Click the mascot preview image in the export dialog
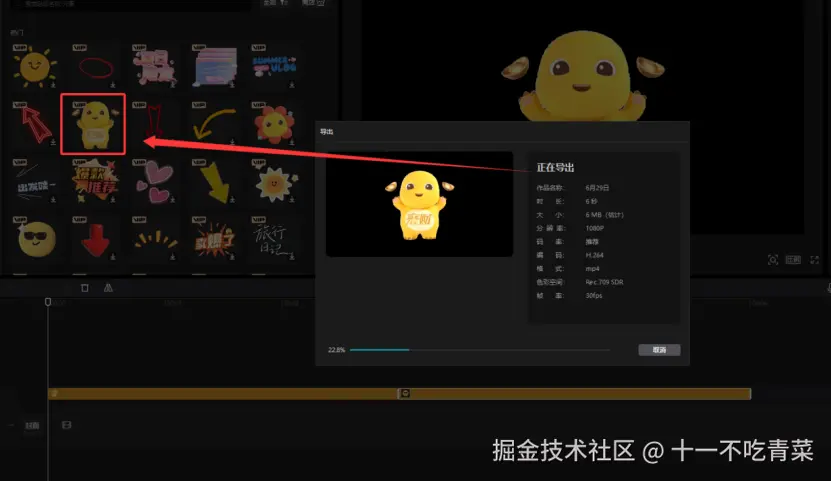 [419, 204]
